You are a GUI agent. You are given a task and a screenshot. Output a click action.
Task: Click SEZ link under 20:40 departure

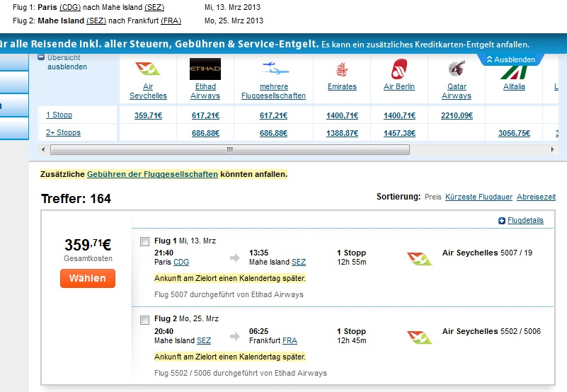click(204, 340)
